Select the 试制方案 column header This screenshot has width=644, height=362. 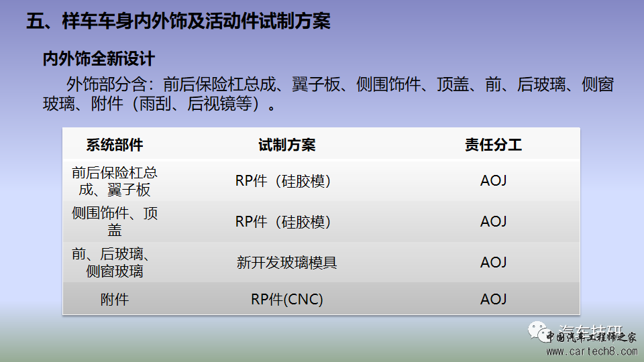(x=286, y=145)
